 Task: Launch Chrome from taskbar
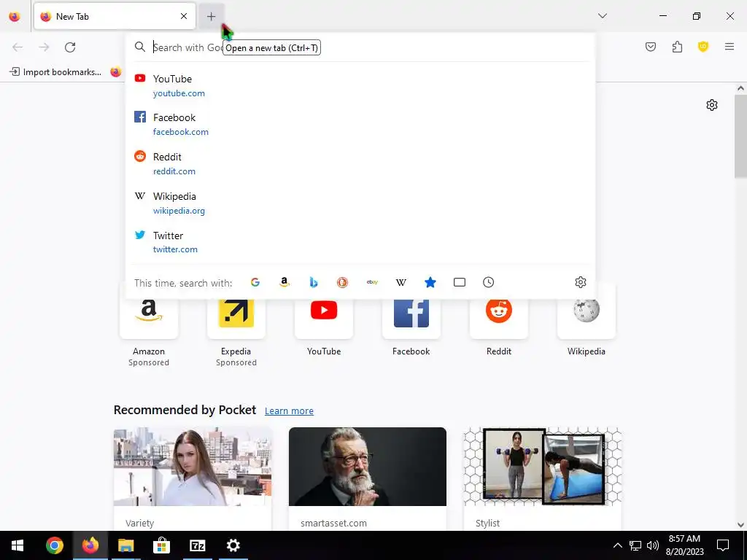(54, 545)
